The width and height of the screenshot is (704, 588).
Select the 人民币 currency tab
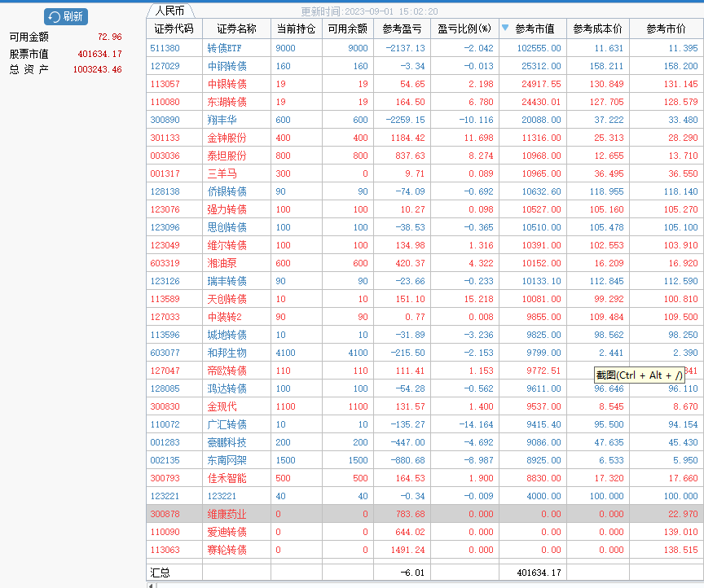pos(169,11)
